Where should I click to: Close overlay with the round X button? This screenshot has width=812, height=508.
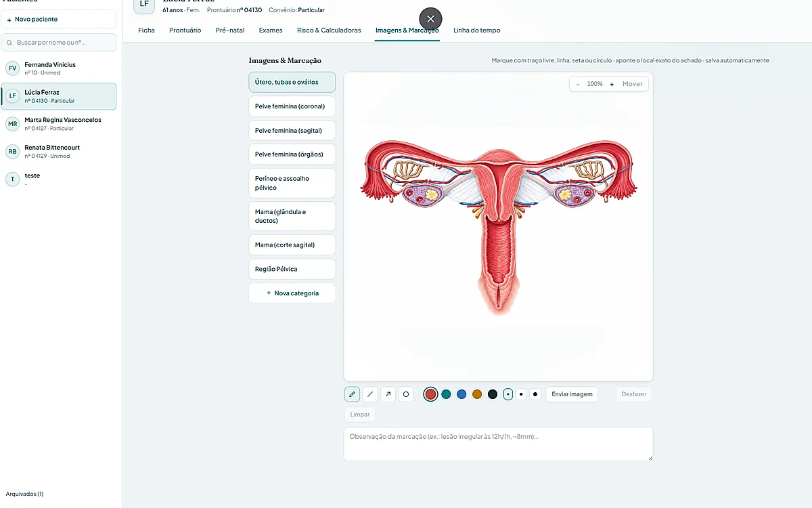(x=430, y=19)
